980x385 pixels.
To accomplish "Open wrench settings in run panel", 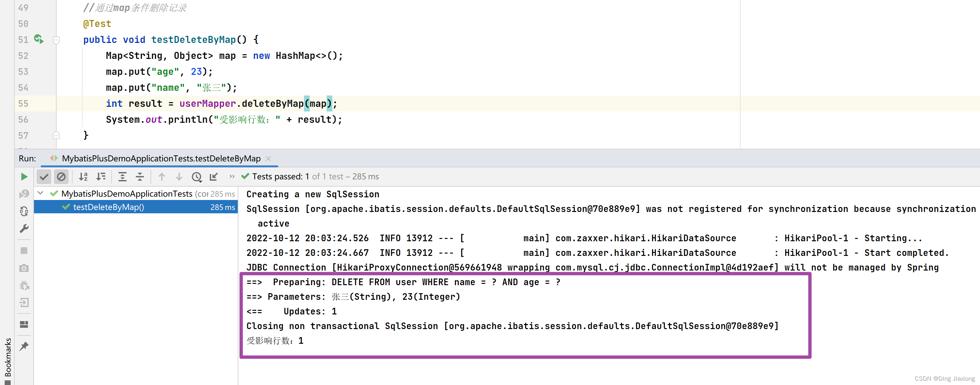I will point(24,228).
